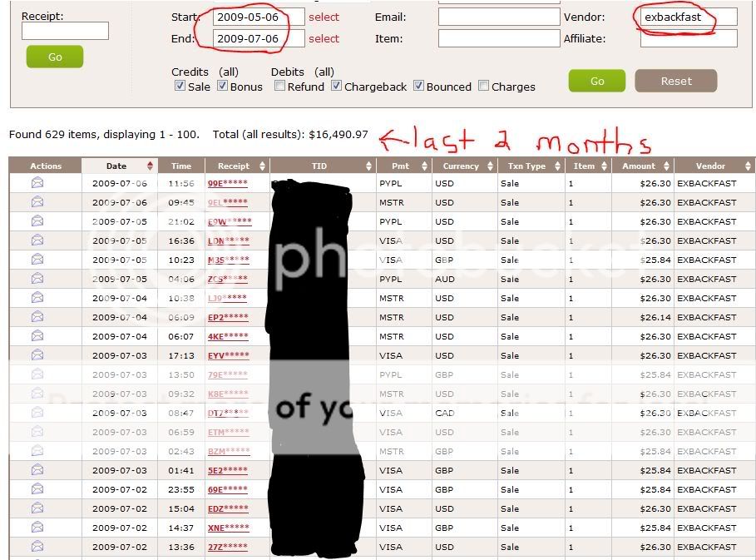Screen dimensions: 756x560
Task: Click envelope icon for 2009-07-05 21:02 row
Action: click(37, 221)
